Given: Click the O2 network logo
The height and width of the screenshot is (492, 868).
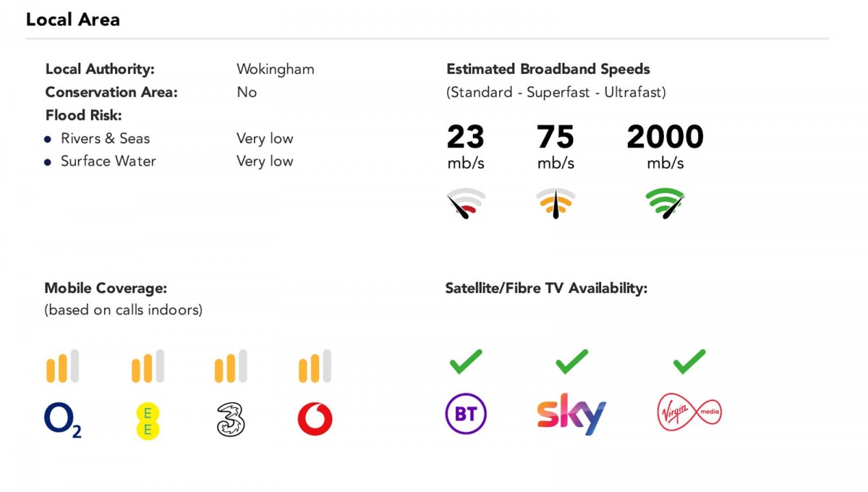Looking at the screenshot, I should pos(62,420).
